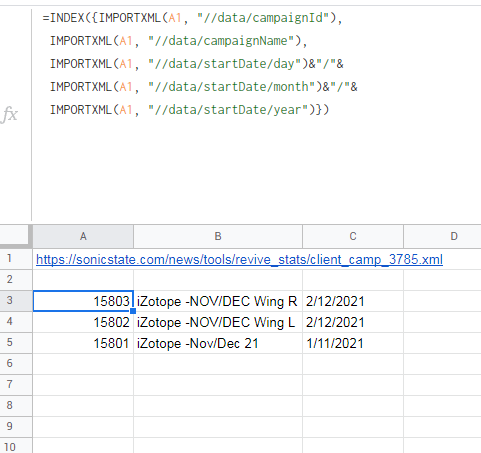Select column D header

pyautogui.click(x=442, y=236)
